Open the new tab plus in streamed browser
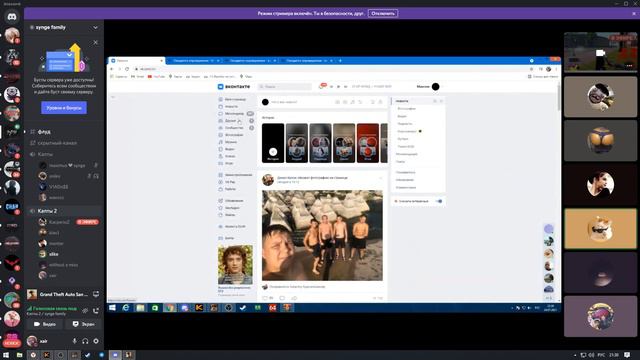The width and height of the screenshot is (640, 360). point(340,61)
